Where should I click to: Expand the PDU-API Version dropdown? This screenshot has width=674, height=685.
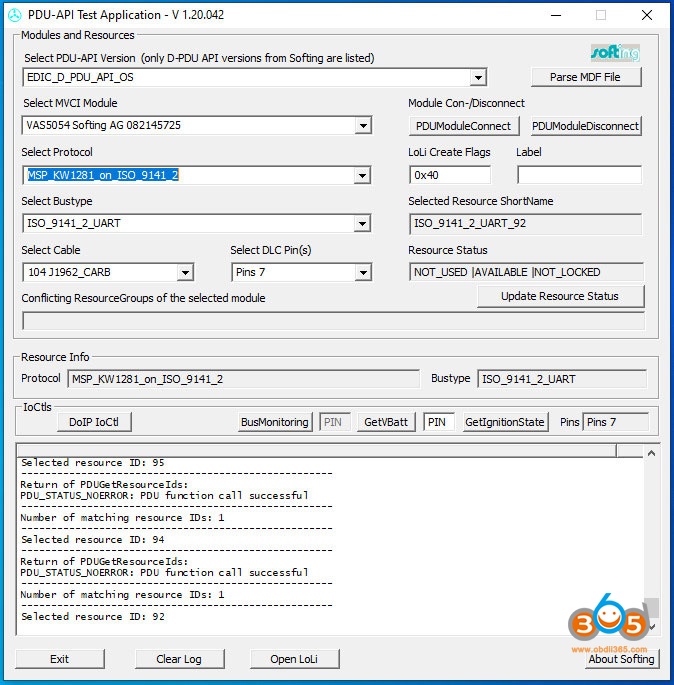pos(478,78)
